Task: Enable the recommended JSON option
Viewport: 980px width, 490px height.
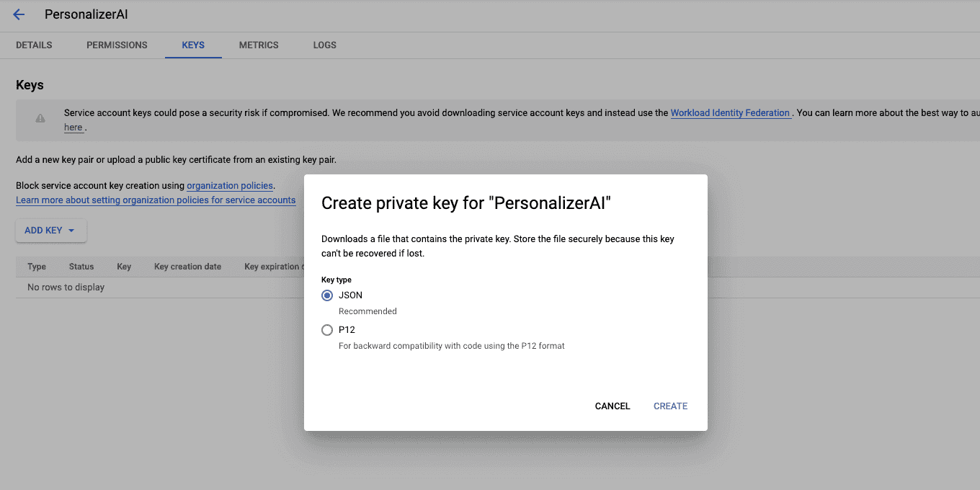Action: click(x=328, y=295)
